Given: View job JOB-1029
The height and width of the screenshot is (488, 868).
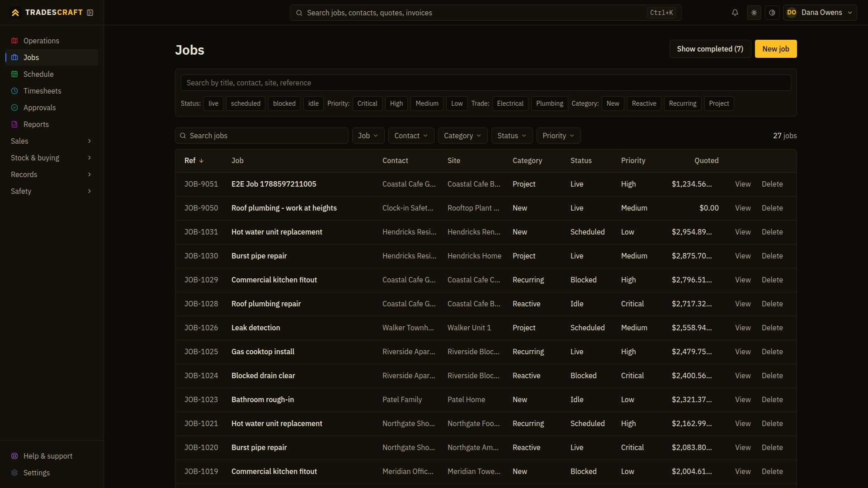Looking at the screenshot, I should coord(743,280).
